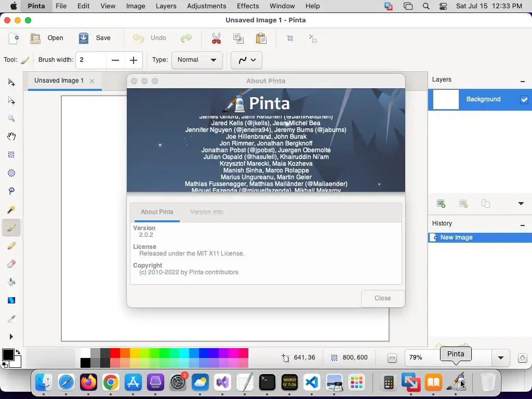Image resolution: width=532 pixels, height=399 pixels.
Task: Open the Image menu
Action: [x=136, y=6]
